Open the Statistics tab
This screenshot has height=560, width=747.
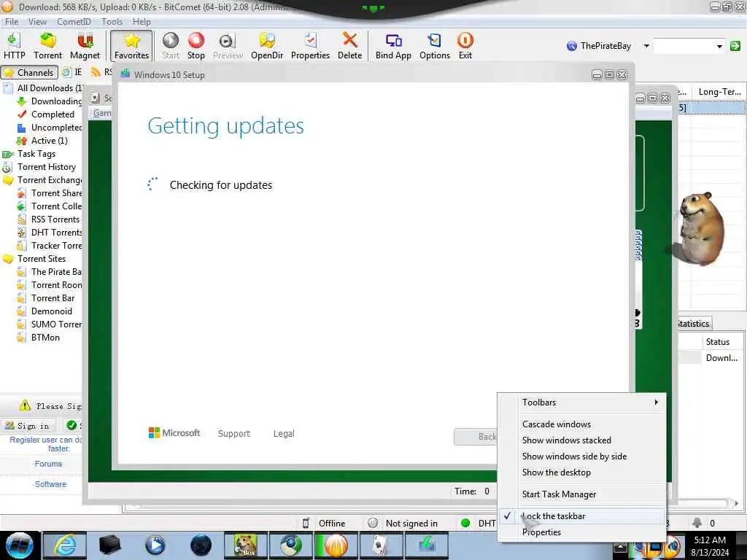[693, 323]
